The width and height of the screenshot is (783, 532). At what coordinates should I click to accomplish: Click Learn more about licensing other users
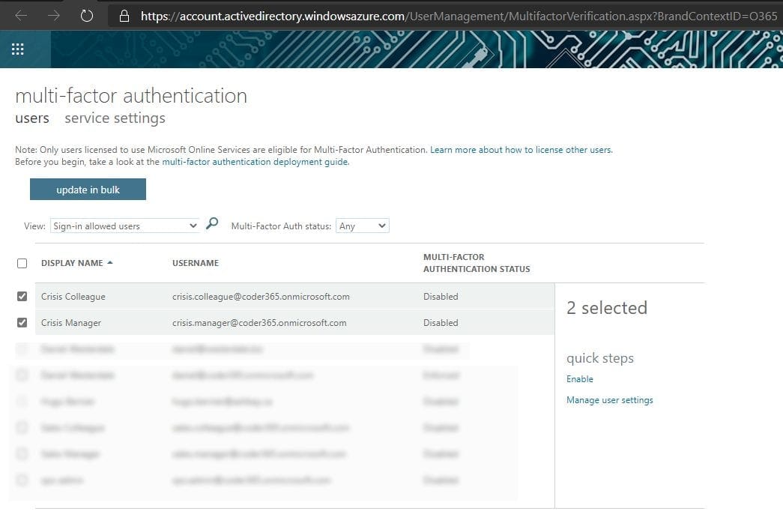point(521,150)
